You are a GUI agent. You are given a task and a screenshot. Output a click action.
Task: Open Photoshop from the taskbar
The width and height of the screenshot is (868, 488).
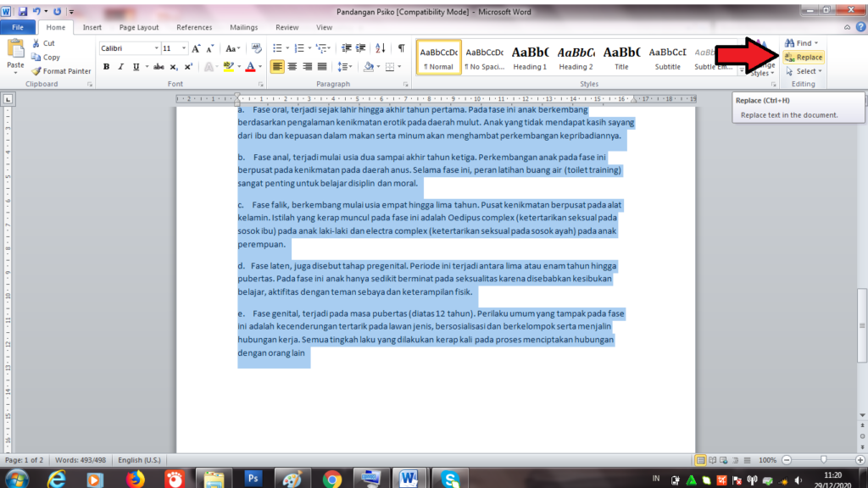[x=253, y=478]
